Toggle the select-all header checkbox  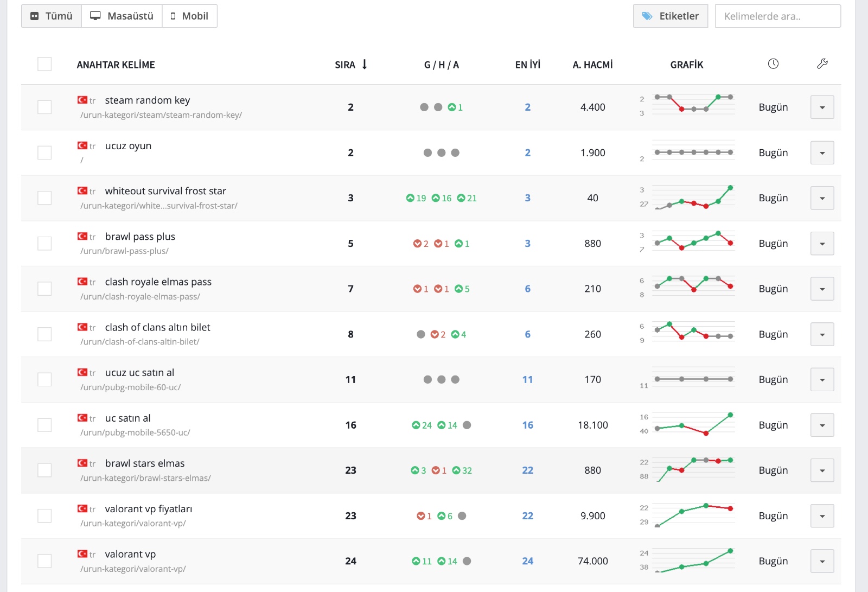point(44,64)
